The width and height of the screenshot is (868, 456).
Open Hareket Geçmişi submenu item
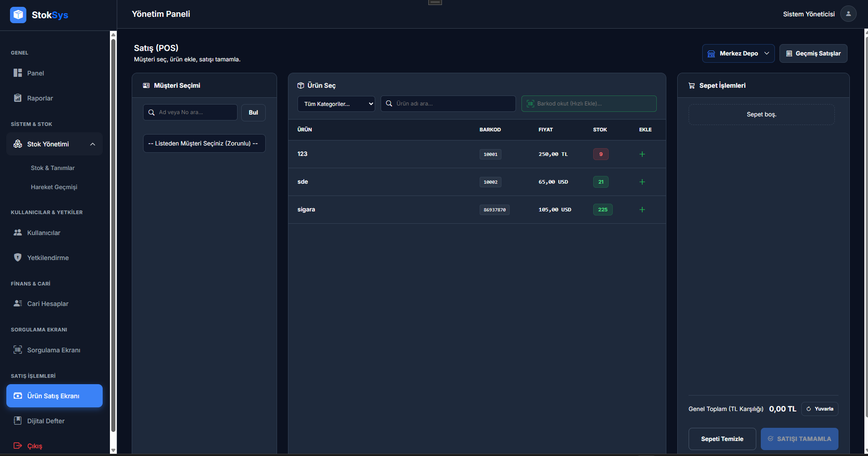click(x=54, y=187)
